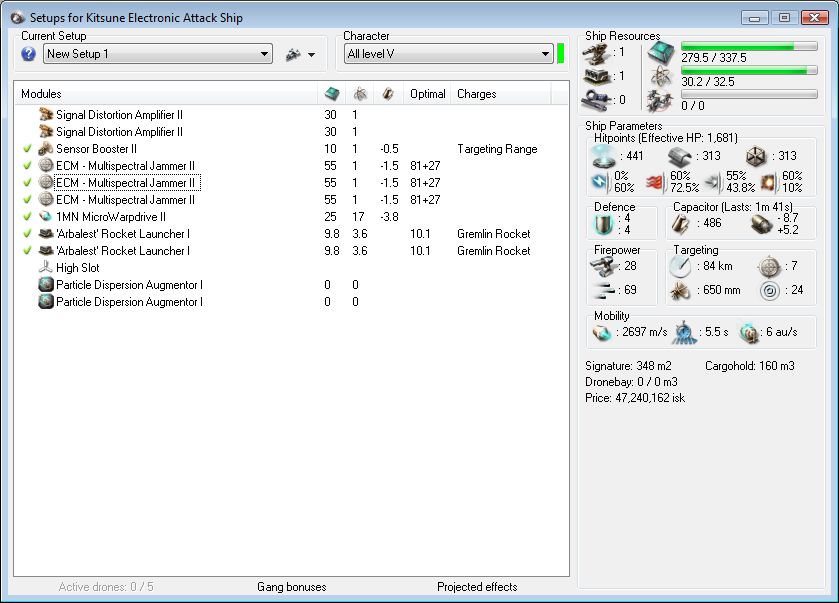Select the first Particle Dispersion Augmentor I row
This screenshot has height=603, width=839.
click(x=291, y=285)
